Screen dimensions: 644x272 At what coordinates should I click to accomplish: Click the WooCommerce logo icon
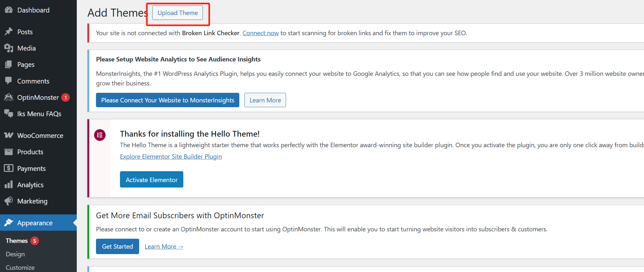(x=9, y=135)
